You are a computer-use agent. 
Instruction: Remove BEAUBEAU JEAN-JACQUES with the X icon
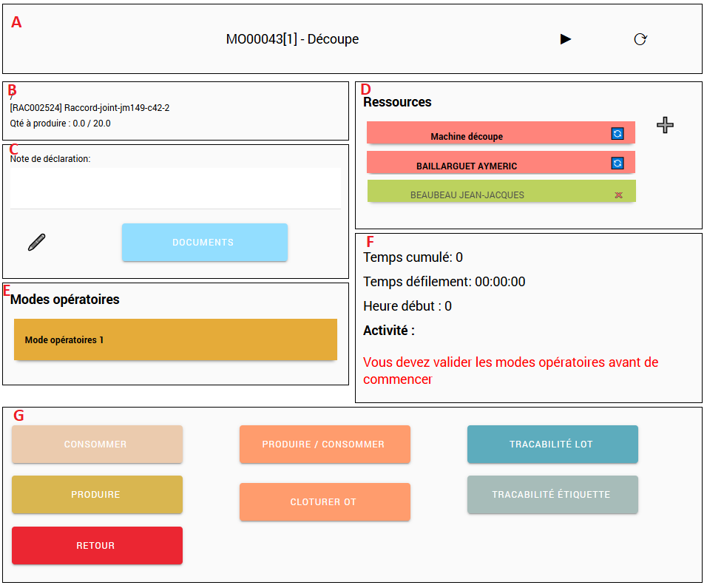point(618,195)
